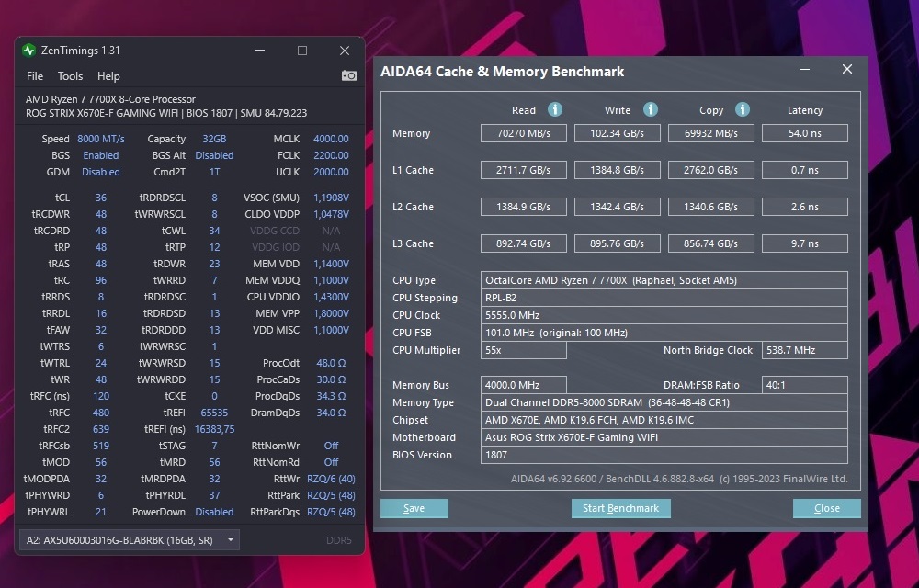Click the Memory Type DDR5-8000 SDRAM field

point(664,402)
